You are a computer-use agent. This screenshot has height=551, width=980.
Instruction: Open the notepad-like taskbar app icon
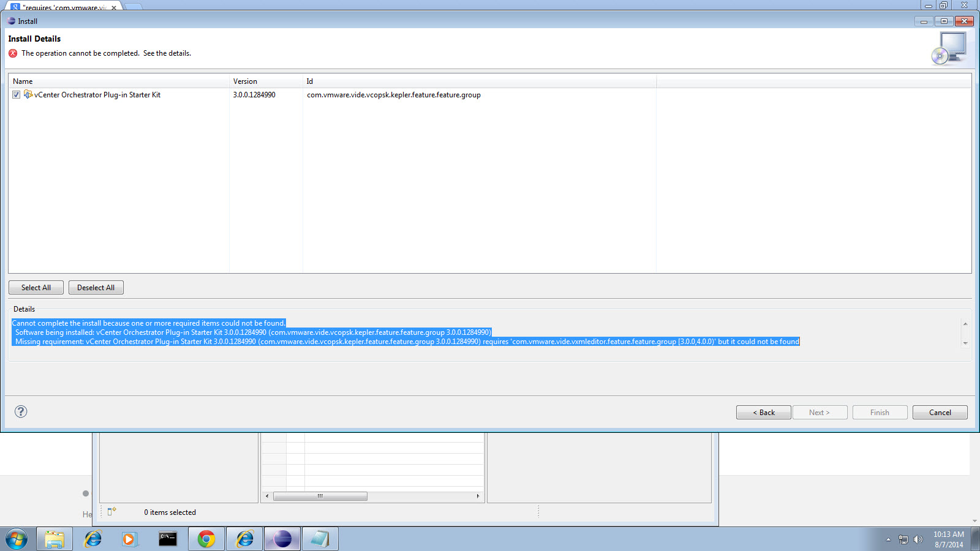[x=320, y=539]
